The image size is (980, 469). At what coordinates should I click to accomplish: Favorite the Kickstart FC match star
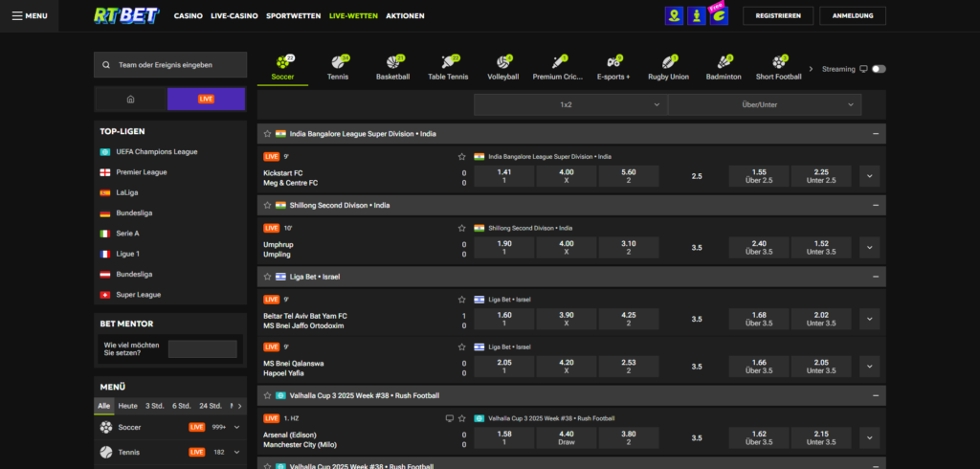(462, 156)
